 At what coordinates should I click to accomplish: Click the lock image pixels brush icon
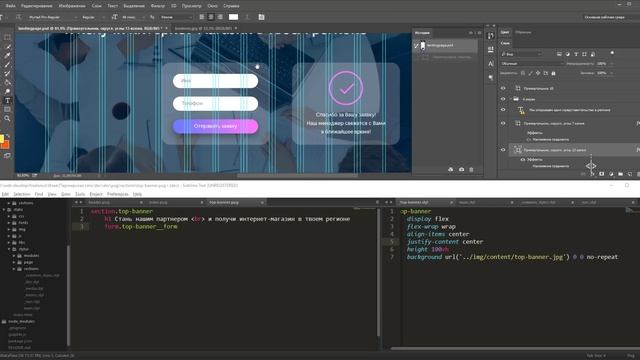530,73
